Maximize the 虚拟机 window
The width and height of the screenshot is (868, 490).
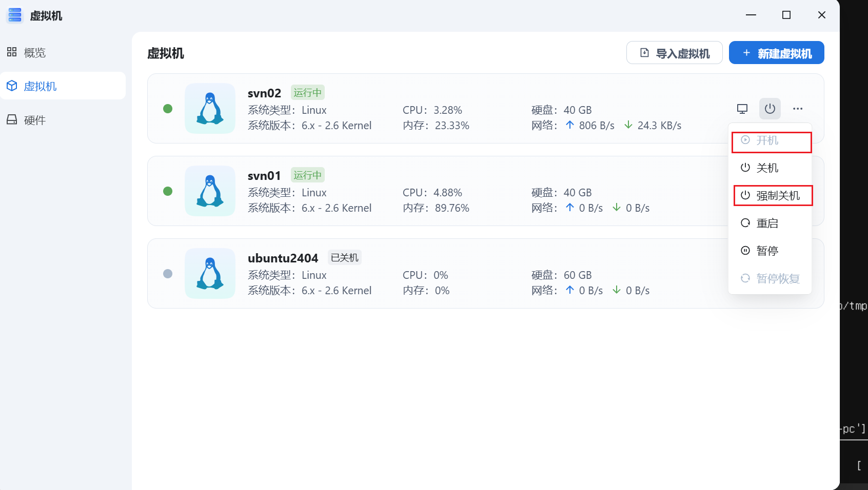tap(786, 15)
